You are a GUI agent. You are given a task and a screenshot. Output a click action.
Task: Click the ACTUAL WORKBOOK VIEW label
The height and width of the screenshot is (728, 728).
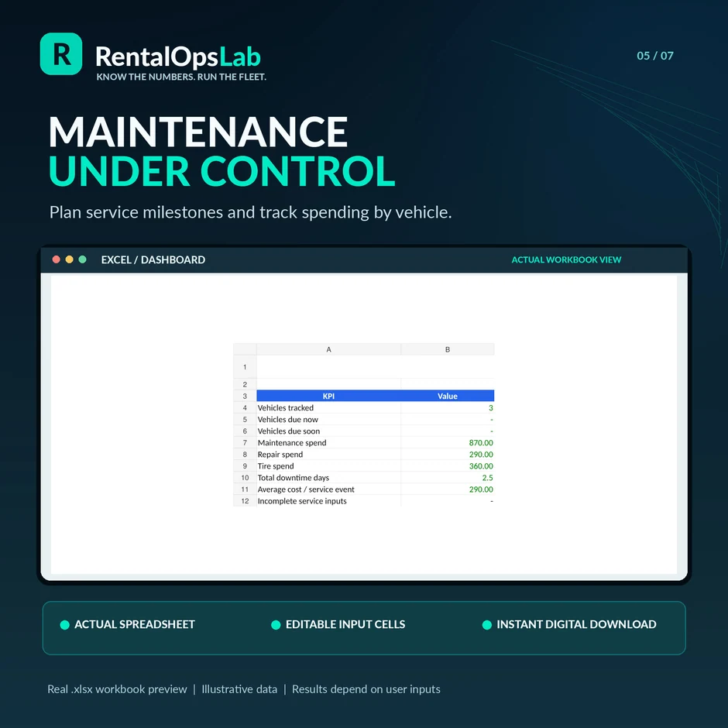pos(566,259)
